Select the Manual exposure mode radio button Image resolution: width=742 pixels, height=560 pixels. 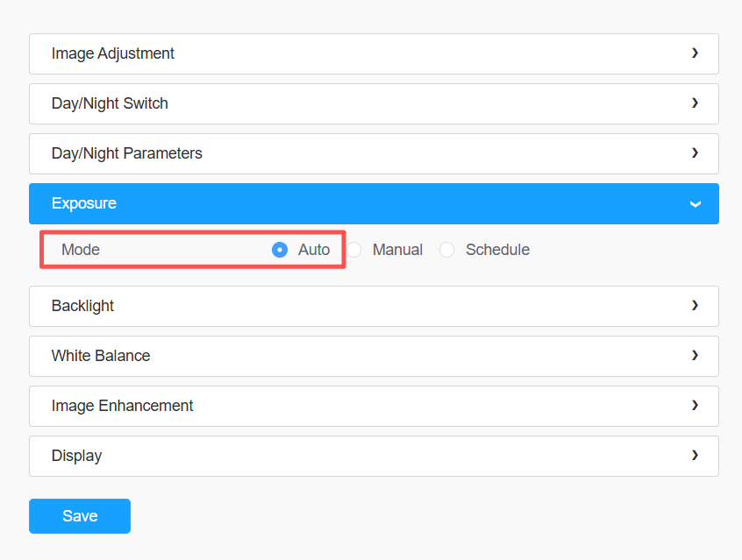point(354,249)
